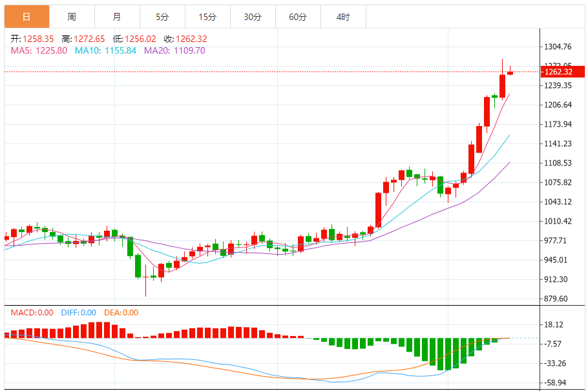Click the 1075.82 price axis label
Screen dimensions: 588x391
click(x=558, y=182)
